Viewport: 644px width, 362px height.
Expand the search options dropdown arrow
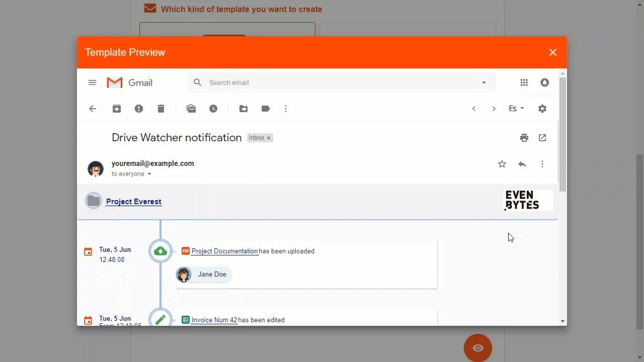tap(484, 82)
